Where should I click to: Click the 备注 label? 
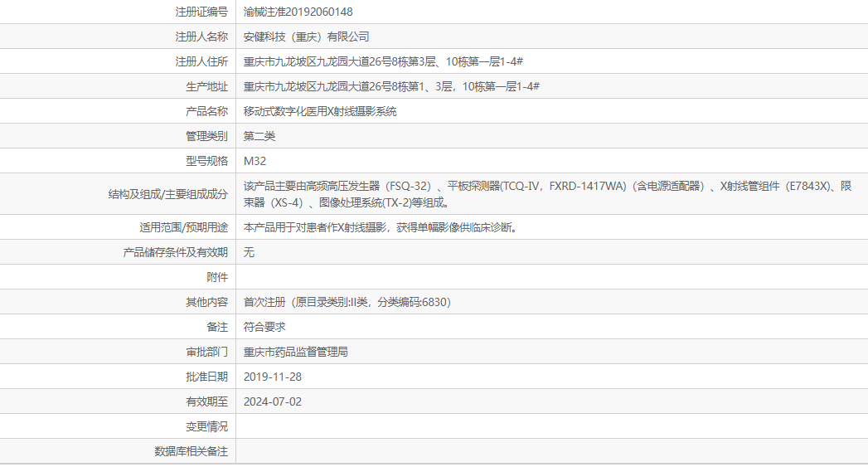click(x=217, y=328)
